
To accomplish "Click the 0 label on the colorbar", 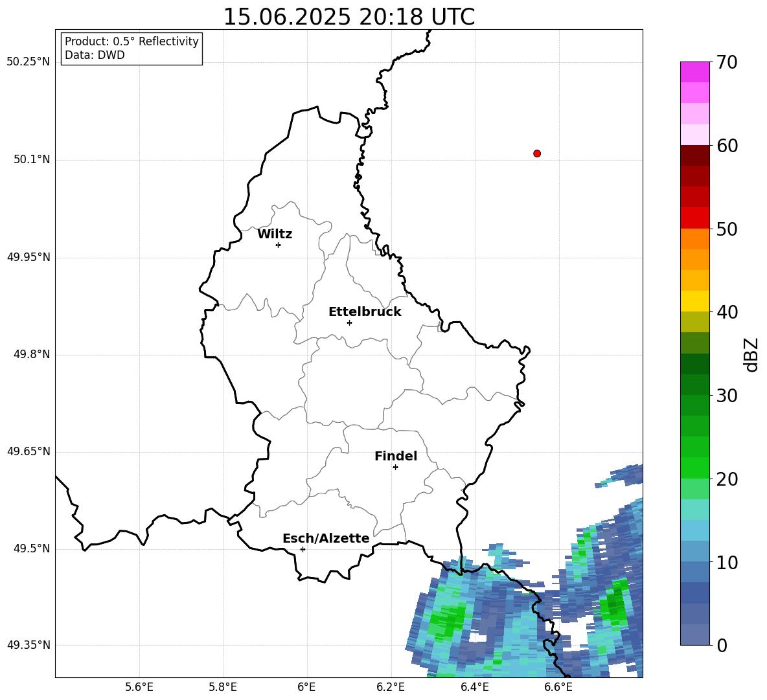I will (722, 645).
